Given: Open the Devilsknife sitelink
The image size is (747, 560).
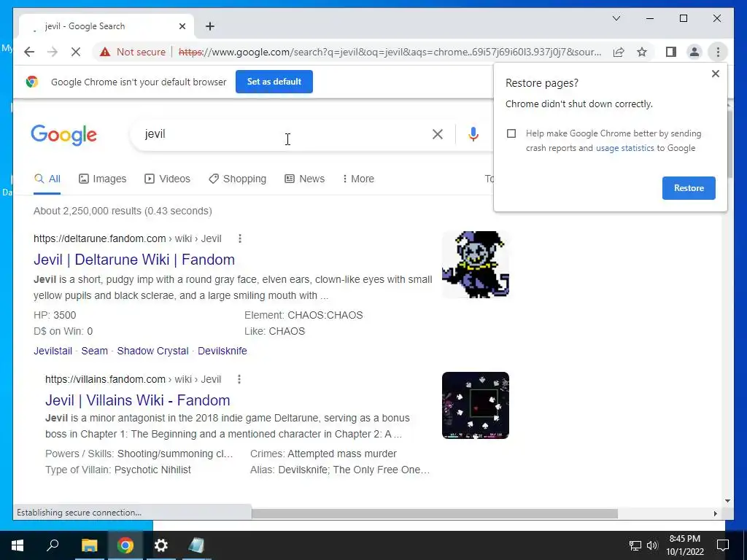Looking at the screenshot, I should coord(222,351).
